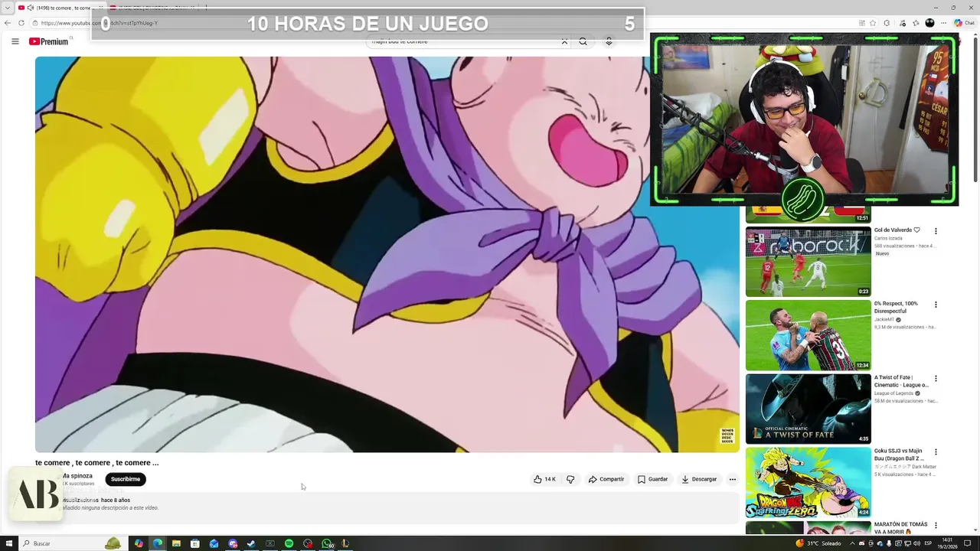The width and height of the screenshot is (980, 551).
Task: Open the tab list chevron in browser
Action: coord(7,8)
